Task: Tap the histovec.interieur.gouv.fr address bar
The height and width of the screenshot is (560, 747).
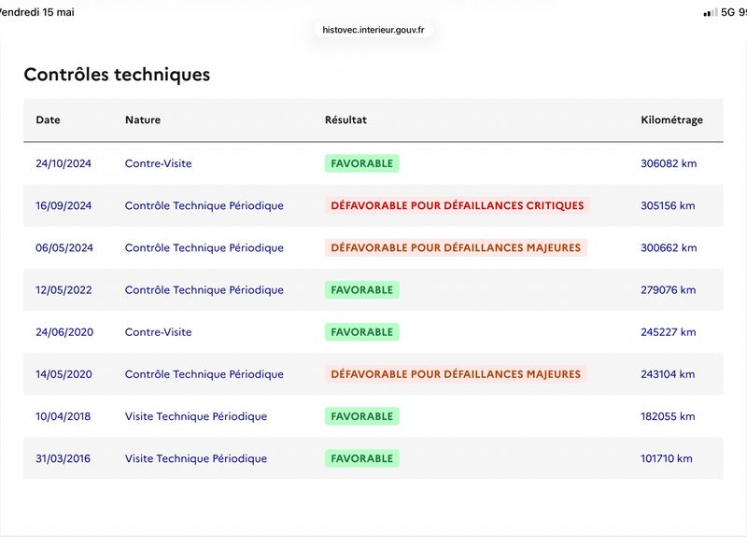Action: point(373,30)
